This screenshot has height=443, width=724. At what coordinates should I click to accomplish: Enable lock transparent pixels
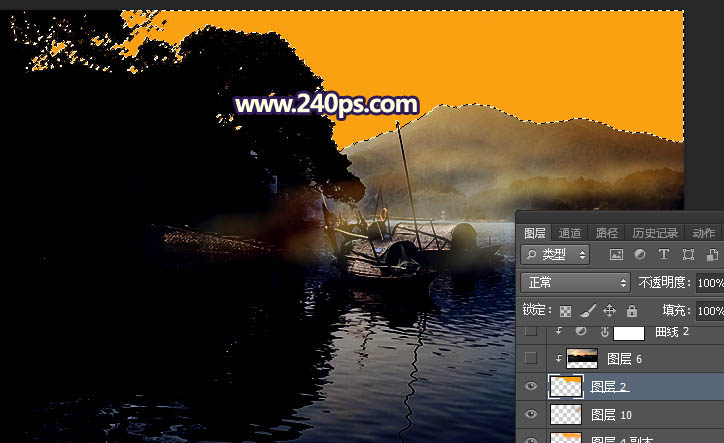tap(566, 311)
